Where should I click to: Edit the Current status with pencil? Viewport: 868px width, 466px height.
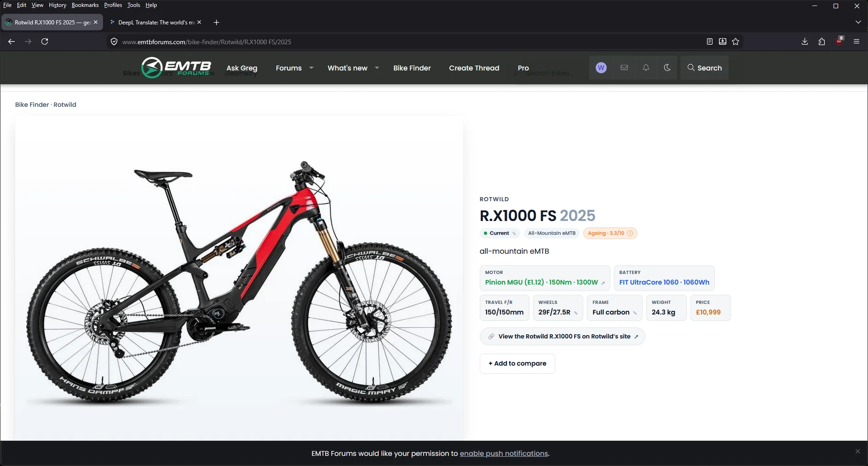tap(514, 233)
